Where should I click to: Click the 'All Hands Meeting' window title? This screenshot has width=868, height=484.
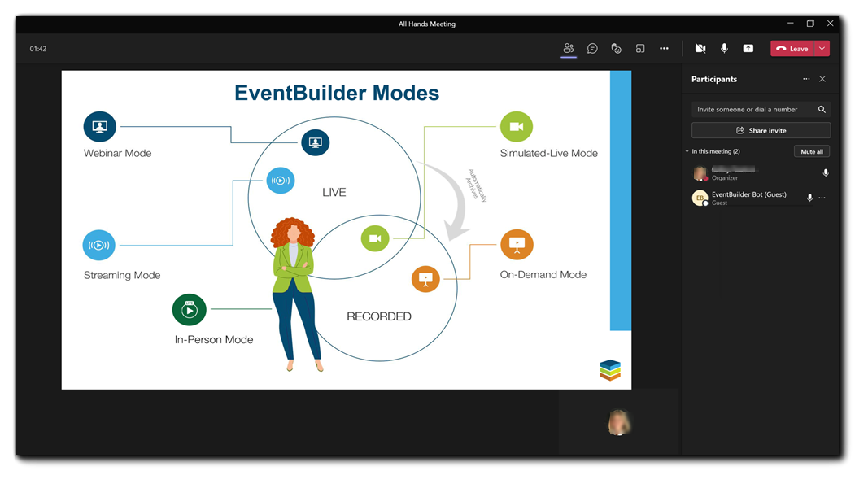point(427,24)
